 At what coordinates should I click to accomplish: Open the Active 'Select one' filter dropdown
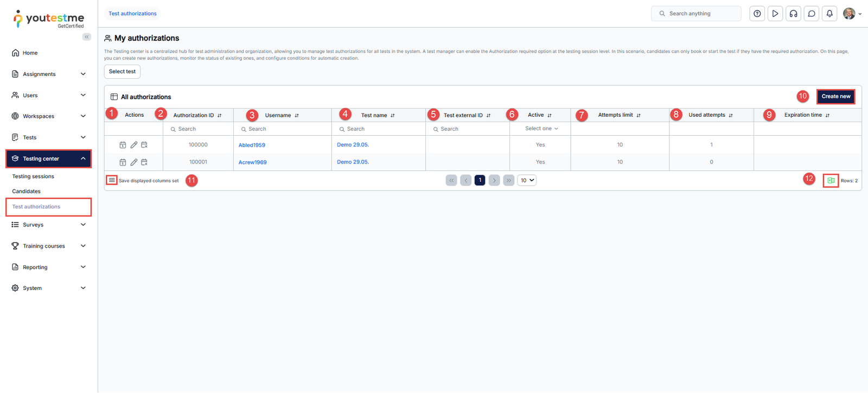541,129
